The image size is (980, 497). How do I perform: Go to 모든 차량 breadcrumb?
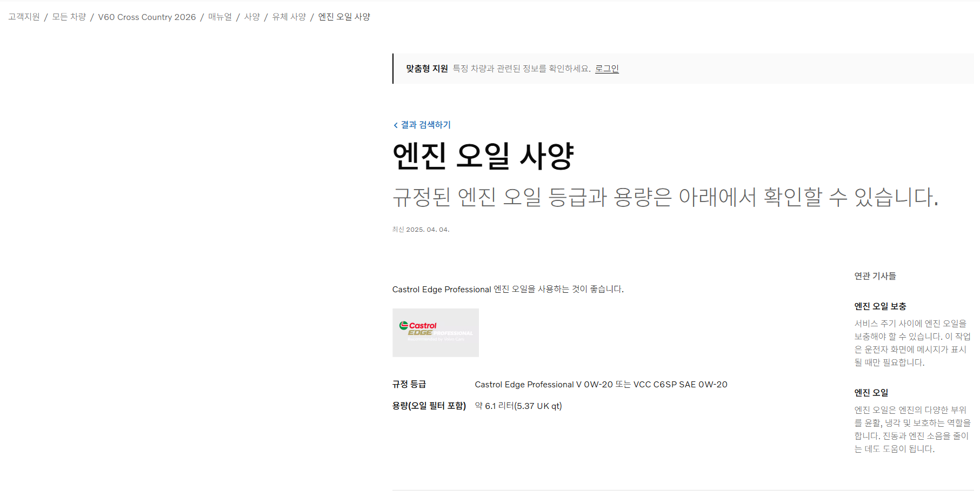pyautogui.click(x=69, y=17)
